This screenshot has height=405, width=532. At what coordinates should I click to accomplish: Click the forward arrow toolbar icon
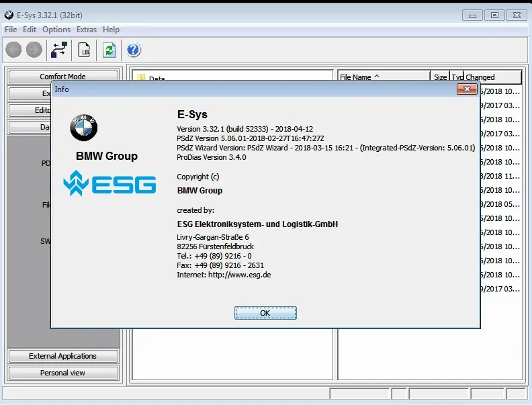point(34,50)
